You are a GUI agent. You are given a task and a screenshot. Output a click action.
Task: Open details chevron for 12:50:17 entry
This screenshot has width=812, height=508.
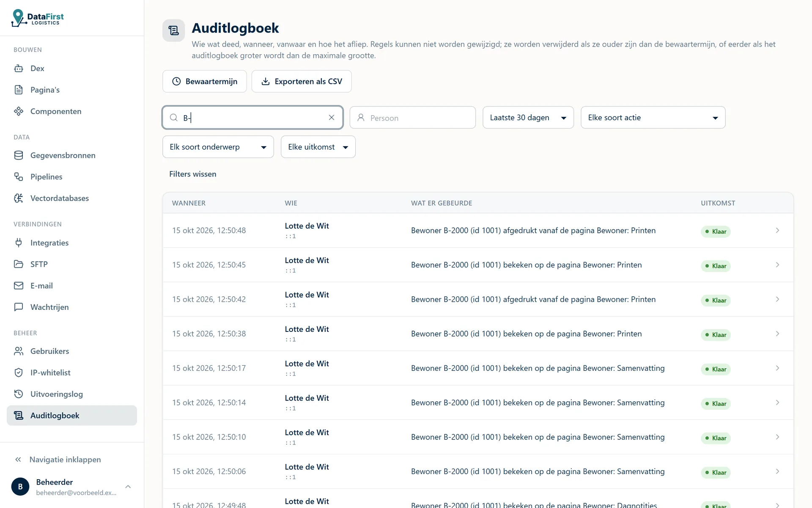(777, 368)
